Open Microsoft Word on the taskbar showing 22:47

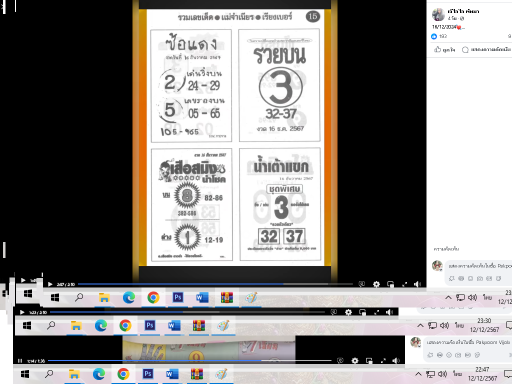(x=172, y=374)
